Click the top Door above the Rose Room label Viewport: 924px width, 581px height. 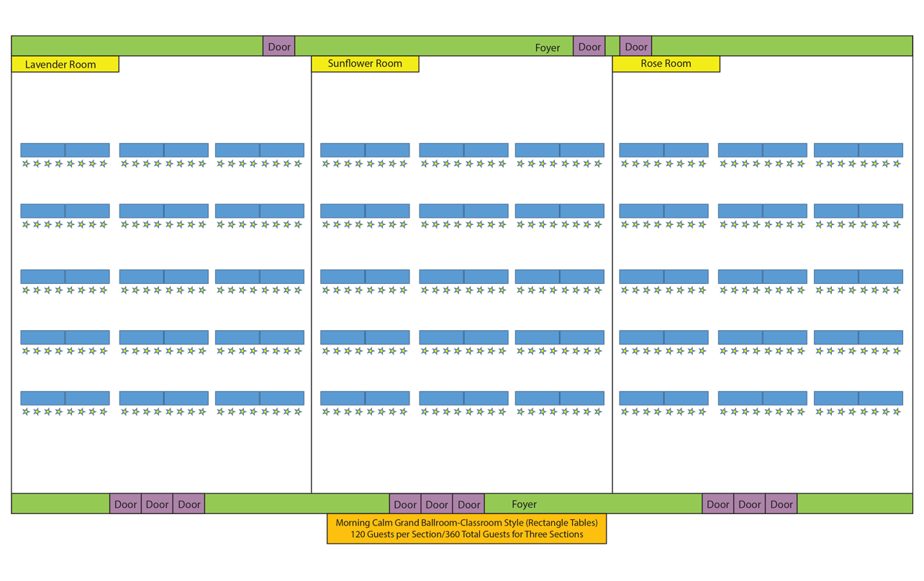(x=635, y=46)
